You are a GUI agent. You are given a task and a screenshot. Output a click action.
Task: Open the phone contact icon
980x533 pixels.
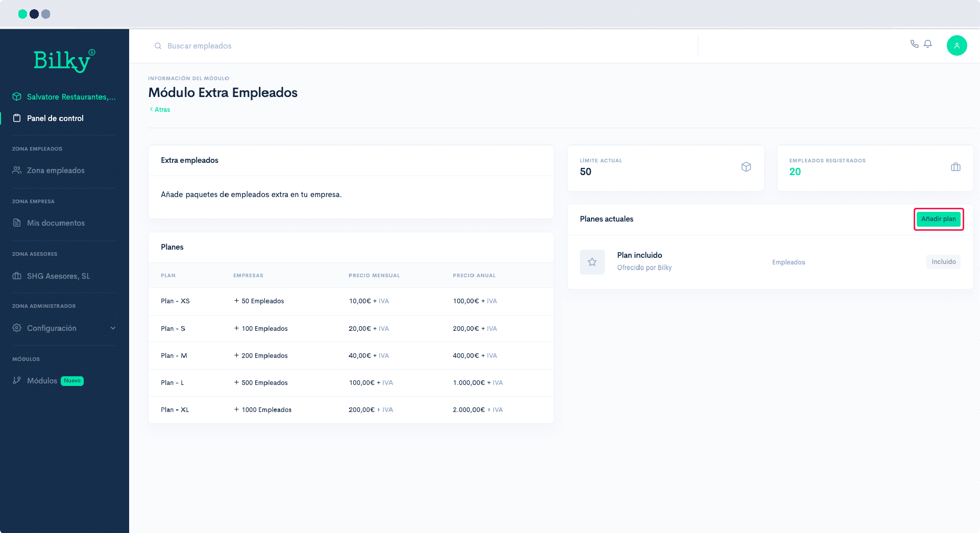914,44
